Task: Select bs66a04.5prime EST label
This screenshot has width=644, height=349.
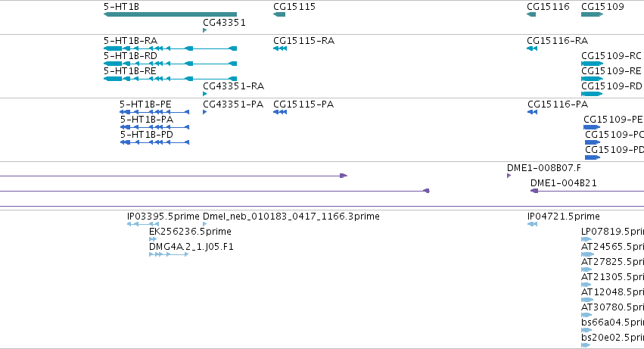Action: tap(612, 323)
